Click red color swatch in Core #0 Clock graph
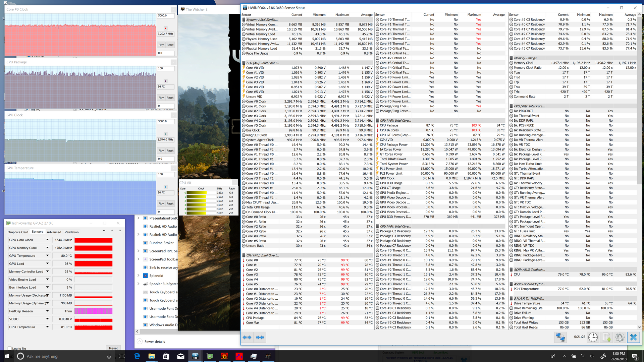The image size is (644, 362). 165,28
